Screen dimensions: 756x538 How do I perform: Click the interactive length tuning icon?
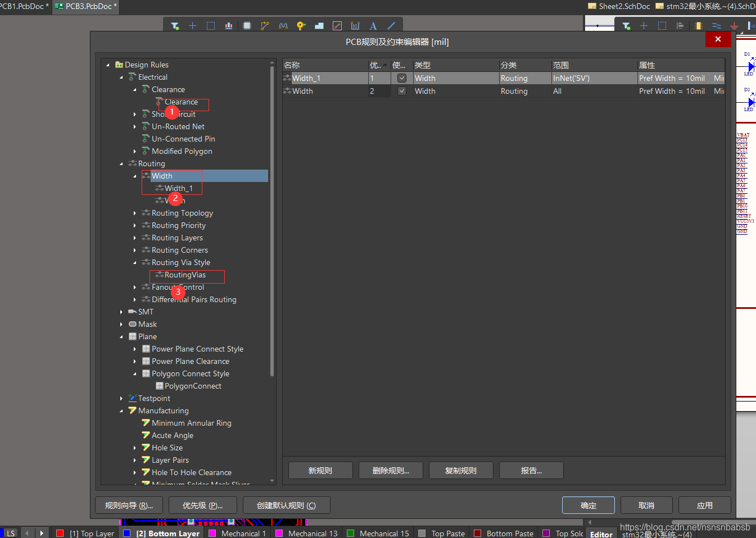283,26
